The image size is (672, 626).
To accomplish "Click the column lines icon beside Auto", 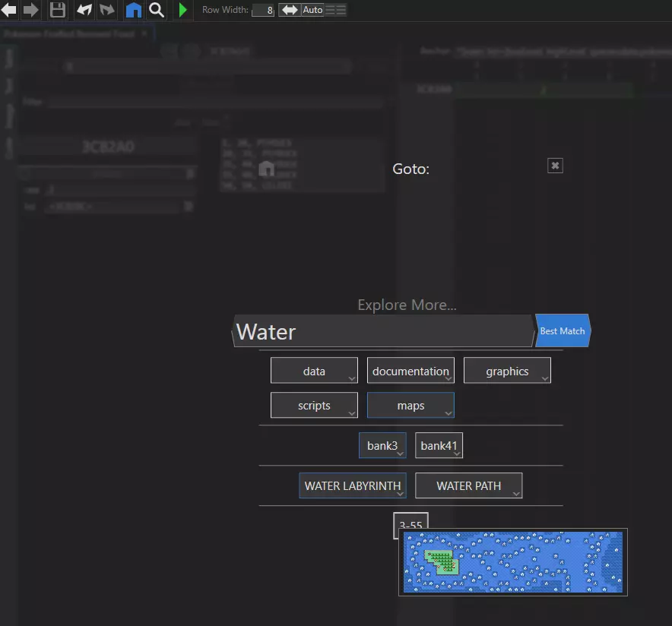I will 335,10.
